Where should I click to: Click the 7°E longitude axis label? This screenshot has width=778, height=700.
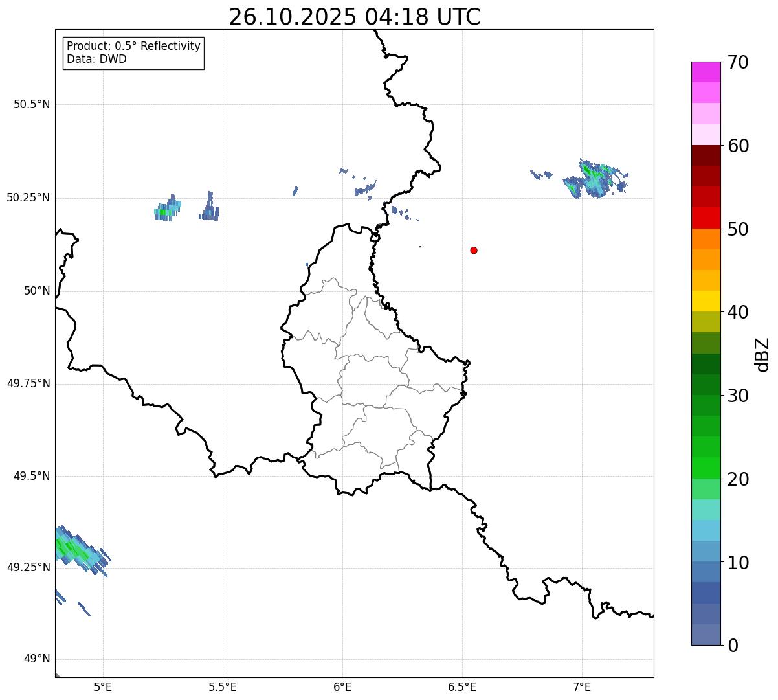582,686
